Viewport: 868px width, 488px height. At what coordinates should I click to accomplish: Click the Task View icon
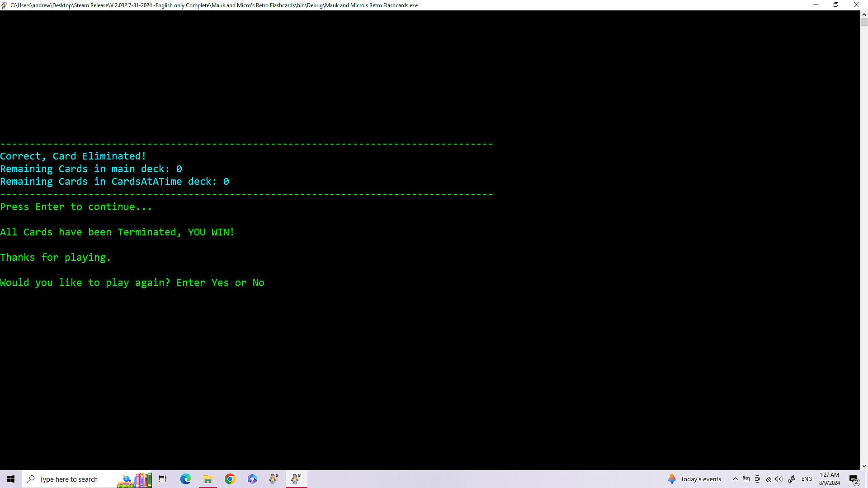click(x=163, y=479)
